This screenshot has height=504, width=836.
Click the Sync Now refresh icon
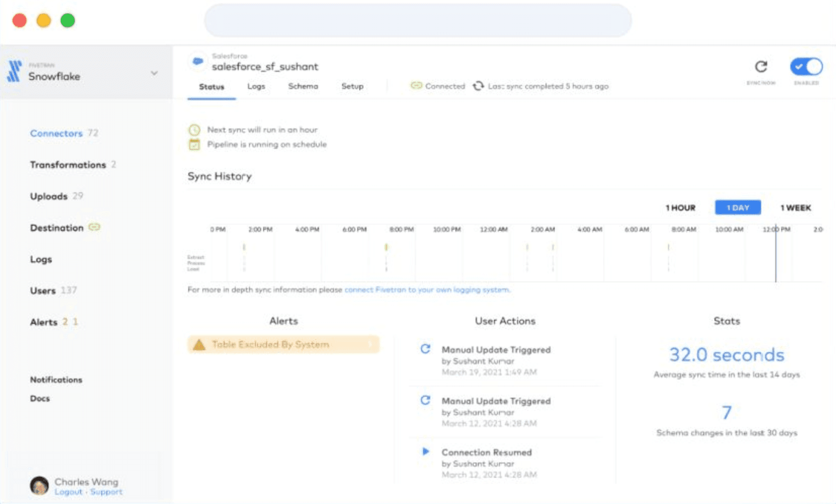click(761, 67)
